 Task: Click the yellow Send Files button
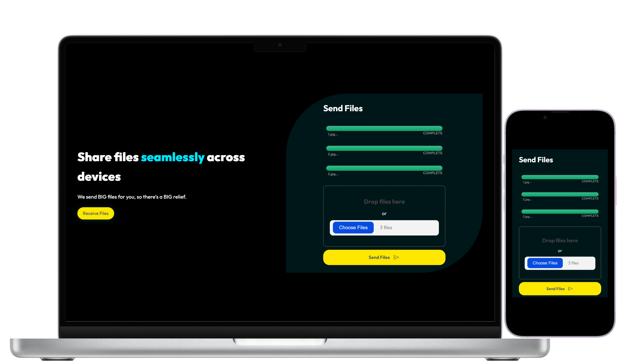point(384,257)
